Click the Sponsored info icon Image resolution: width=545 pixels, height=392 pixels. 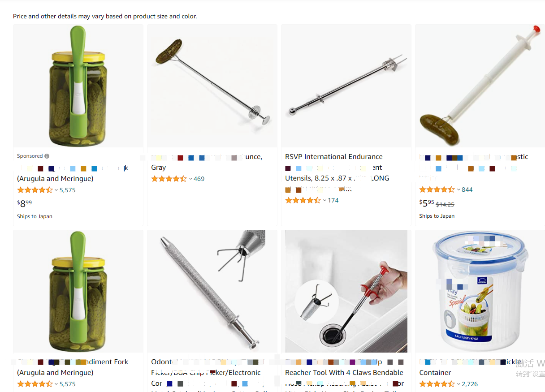click(47, 156)
